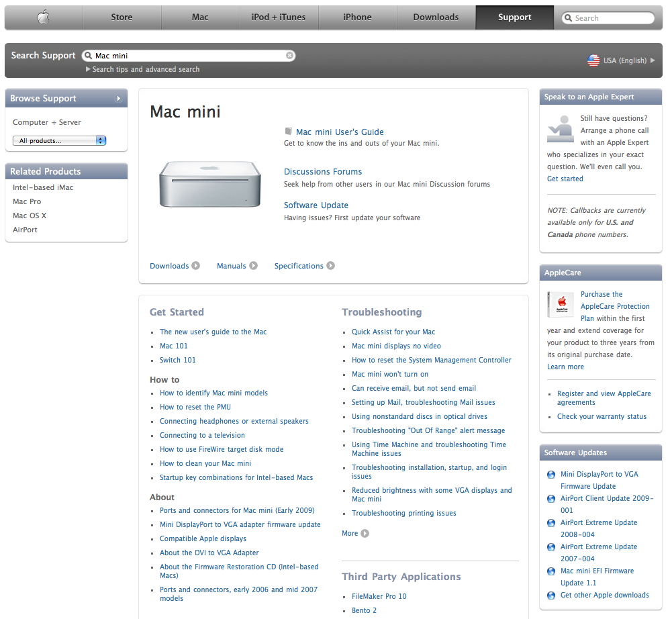Image resolution: width=672 pixels, height=619 pixels.
Task: Open How to use FireWire target disk mode
Action: click(222, 449)
